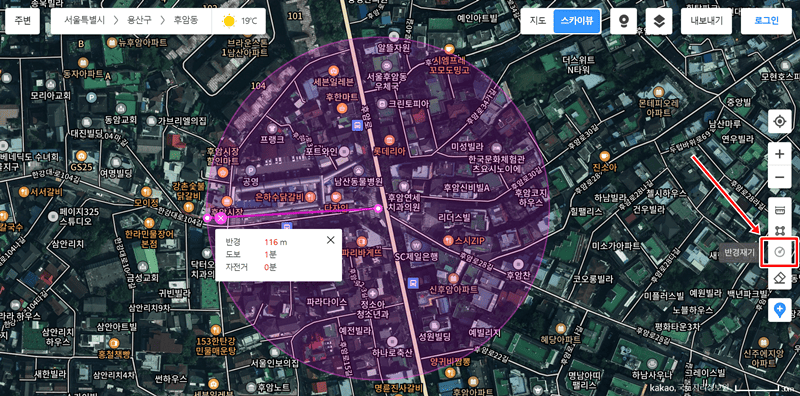Open the 후암동 neighborhood selector
800x396 pixels.
point(185,21)
